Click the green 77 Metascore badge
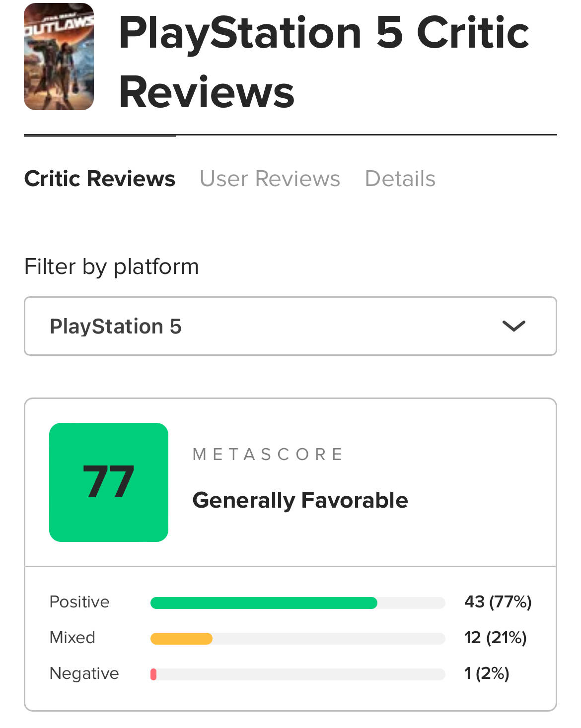The width and height of the screenshot is (581, 728). [x=109, y=482]
